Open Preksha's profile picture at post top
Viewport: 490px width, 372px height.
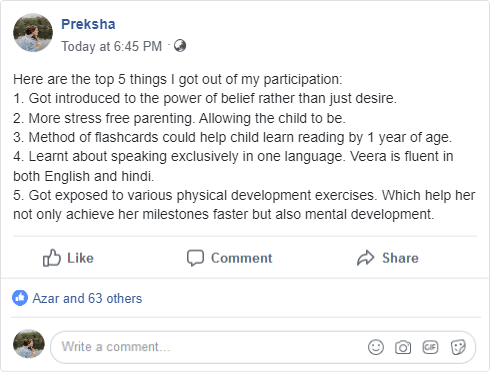click(x=33, y=33)
